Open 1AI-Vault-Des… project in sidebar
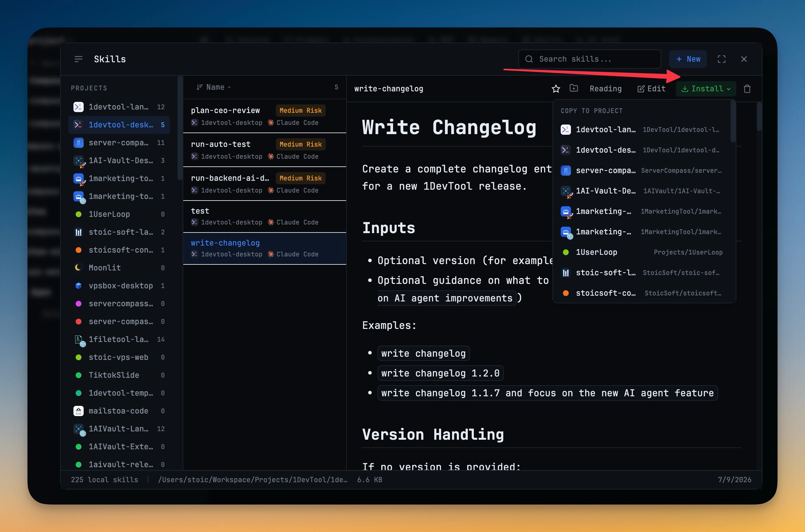The image size is (805, 532). (x=119, y=161)
